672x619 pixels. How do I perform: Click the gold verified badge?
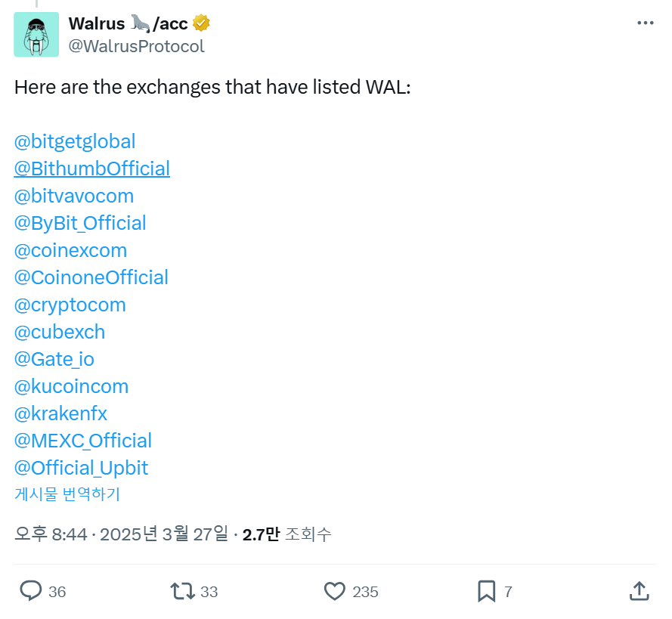coord(201,23)
